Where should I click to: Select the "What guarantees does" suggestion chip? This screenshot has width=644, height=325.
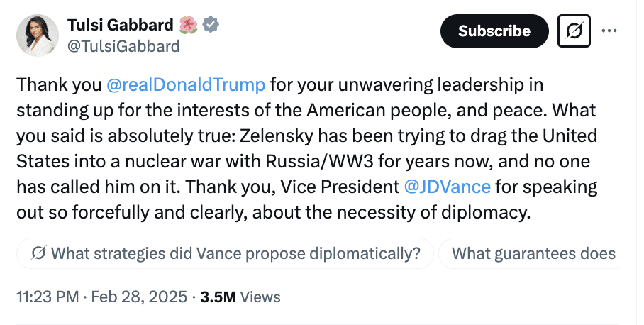533,253
